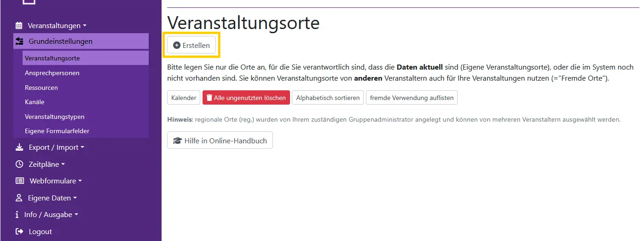This screenshot has width=644, height=241.
Task: Open Hilfe in Online-Handbuch
Action: 220,141
